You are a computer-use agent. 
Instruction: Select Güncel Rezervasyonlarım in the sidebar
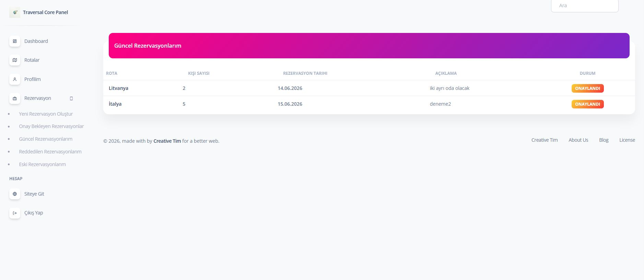point(46,139)
